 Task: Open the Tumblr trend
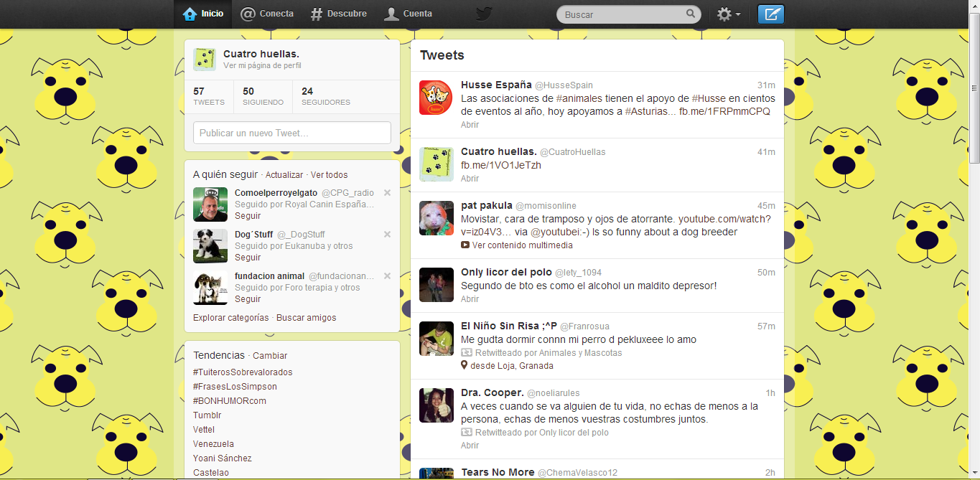[x=207, y=415]
